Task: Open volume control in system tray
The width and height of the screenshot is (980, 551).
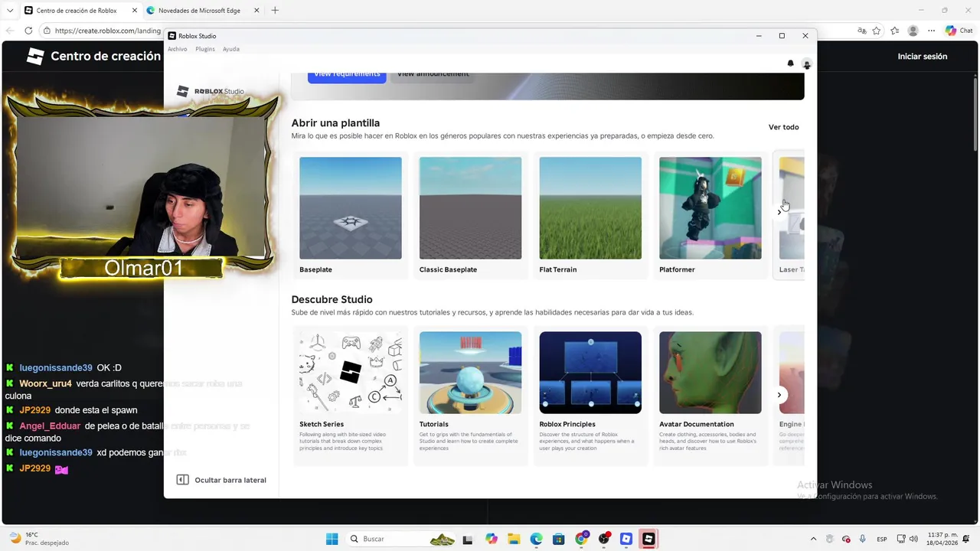Action: tap(913, 539)
